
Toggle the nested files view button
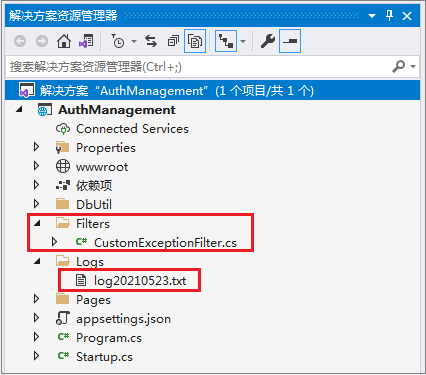tap(226, 41)
